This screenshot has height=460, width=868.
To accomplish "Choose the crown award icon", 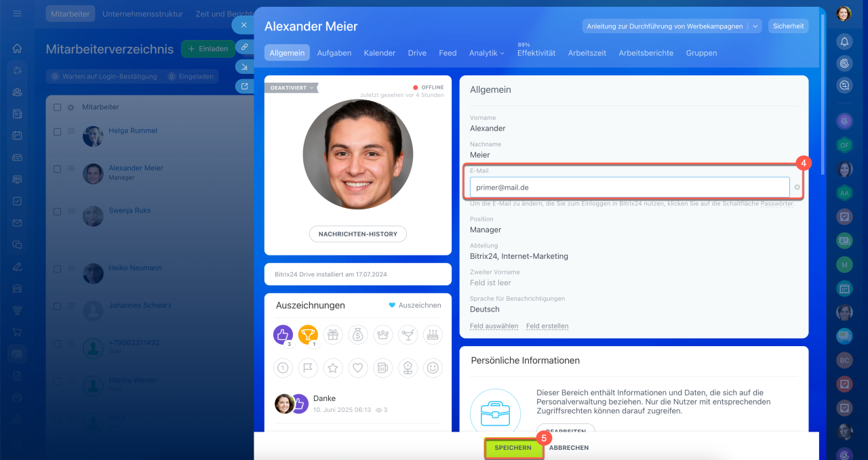I will [x=382, y=334].
